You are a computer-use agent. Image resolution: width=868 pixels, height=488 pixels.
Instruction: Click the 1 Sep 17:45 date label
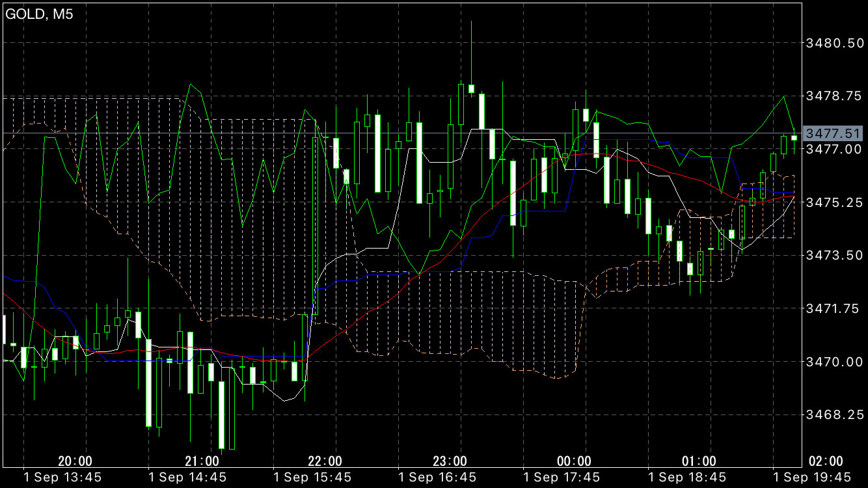562,478
